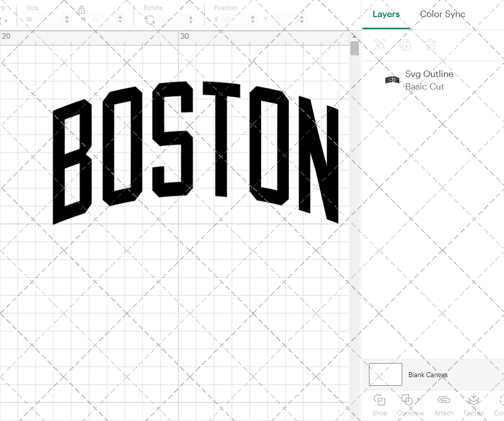Click the Duplicate layer icon
Screen dimensions: 504x421
point(405,45)
